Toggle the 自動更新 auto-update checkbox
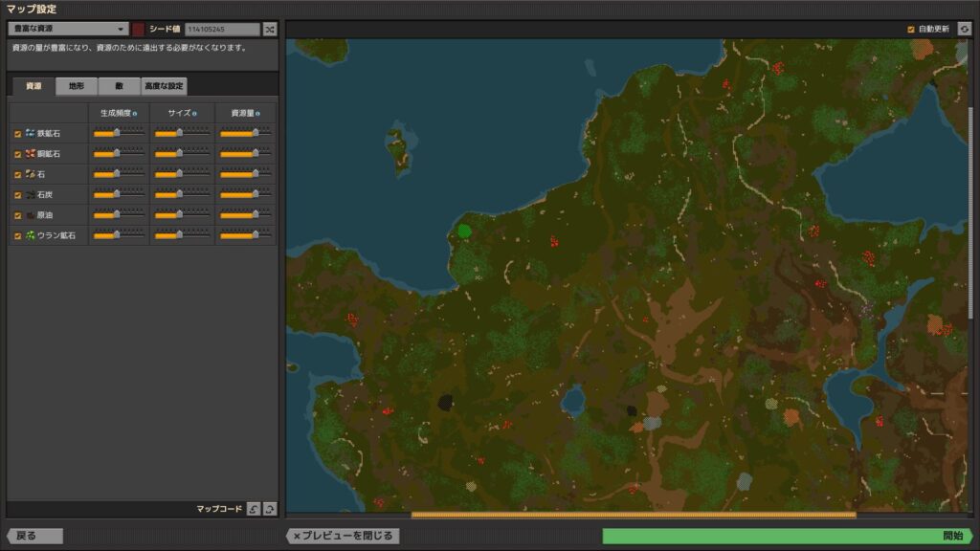The height and width of the screenshot is (551, 980). click(911, 30)
